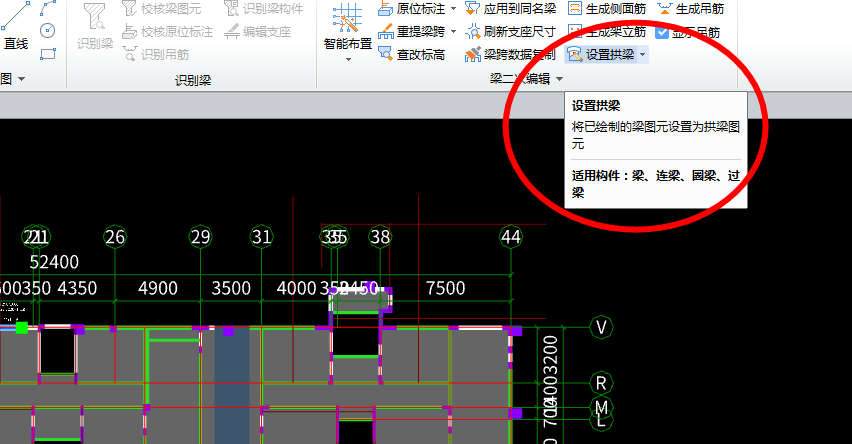Open the 设置拱梁 dropdown arrow
Screen dimensions: 852x444
point(642,54)
